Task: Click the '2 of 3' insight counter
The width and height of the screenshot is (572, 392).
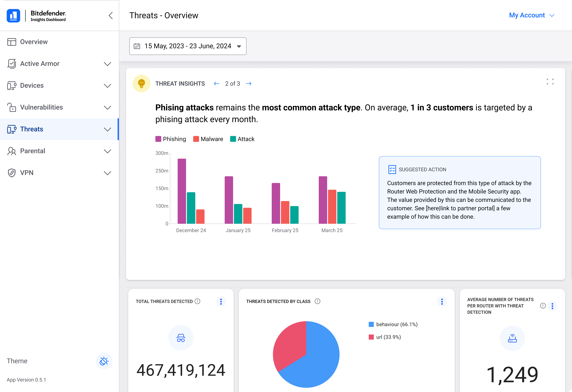Action: click(233, 84)
